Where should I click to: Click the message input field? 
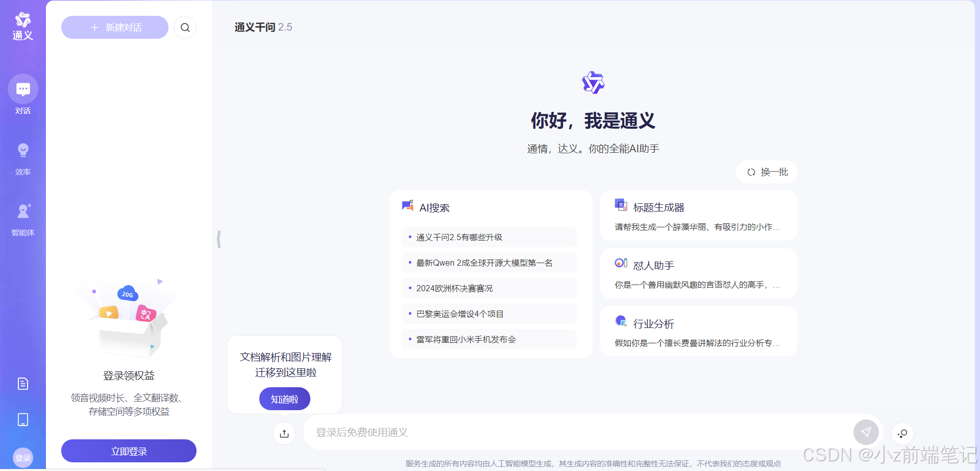tap(579, 432)
